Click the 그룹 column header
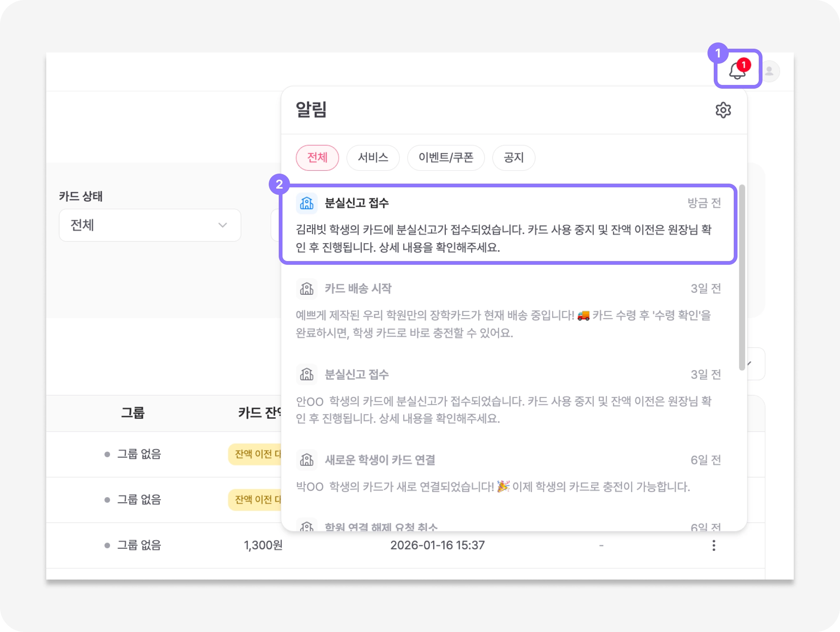The width and height of the screenshot is (840, 632). [132, 413]
